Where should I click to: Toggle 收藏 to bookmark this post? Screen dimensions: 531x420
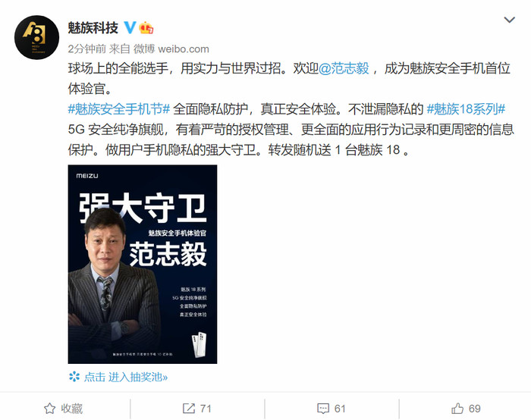click(x=63, y=409)
